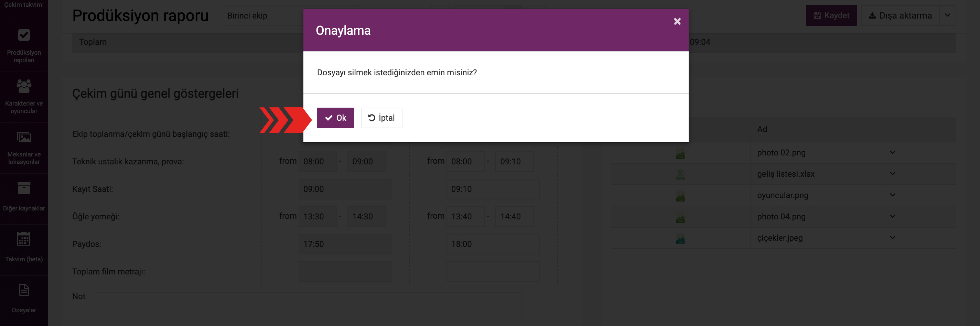Viewport: 980px width, 326px height.
Task: Edit the 09:10 end time of Teknik ustalık
Action: pos(514,162)
